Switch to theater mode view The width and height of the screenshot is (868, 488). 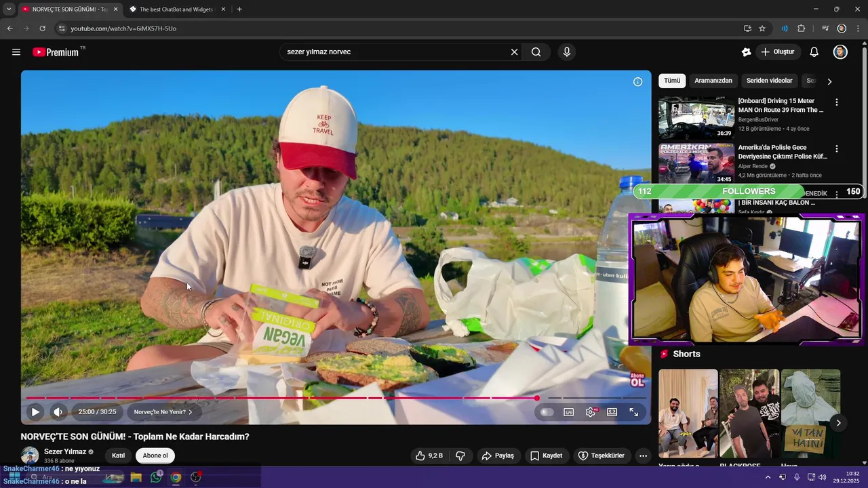tap(612, 411)
